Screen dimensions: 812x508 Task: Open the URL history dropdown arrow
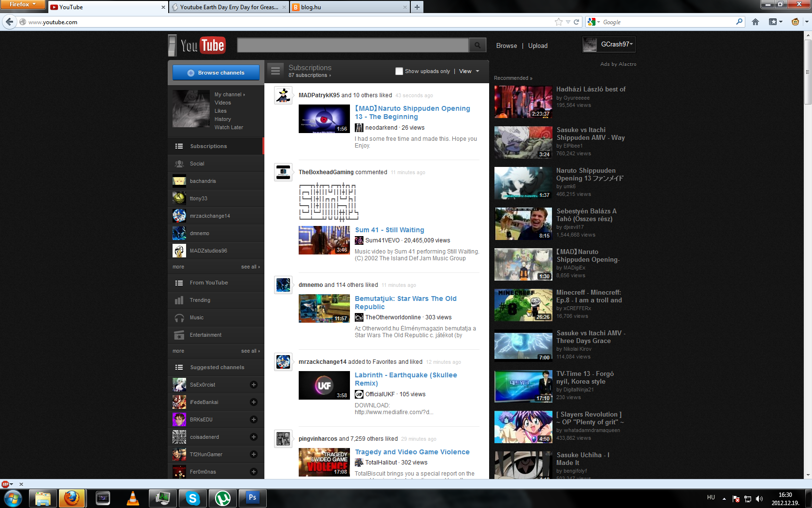pyautogui.click(x=568, y=22)
